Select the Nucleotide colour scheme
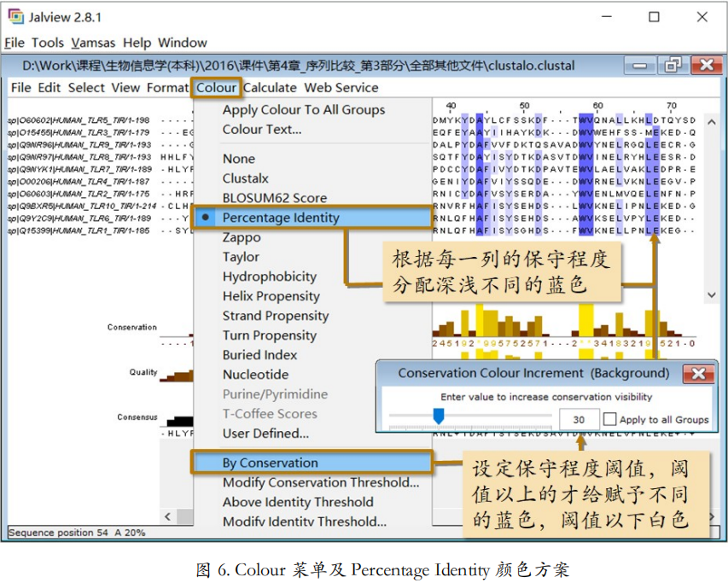This screenshot has height=583, width=728. 255,375
